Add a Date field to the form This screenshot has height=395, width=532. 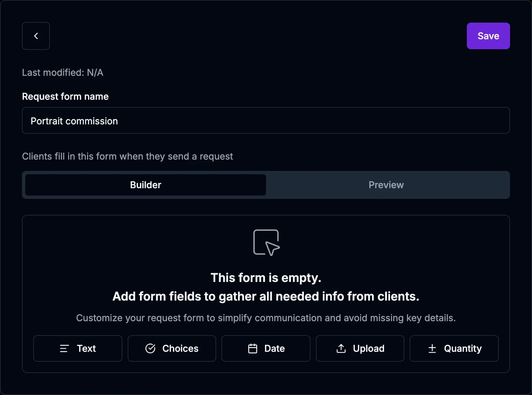pos(266,348)
